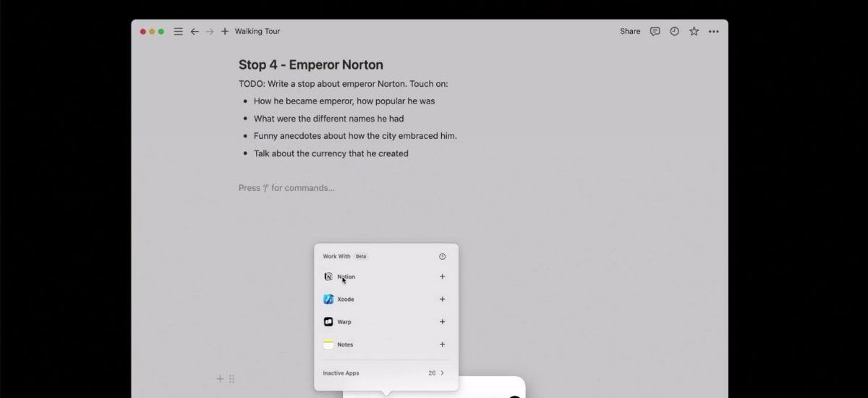Image resolution: width=868 pixels, height=398 pixels.
Task: Click the Warp app icon
Action: pyautogui.click(x=328, y=322)
